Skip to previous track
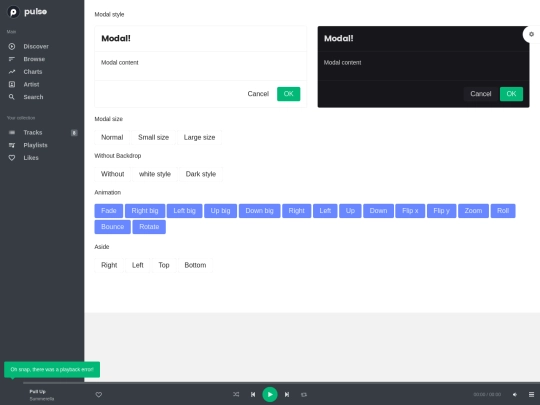Image resolution: width=540 pixels, height=405 pixels. [x=253, y=395]
